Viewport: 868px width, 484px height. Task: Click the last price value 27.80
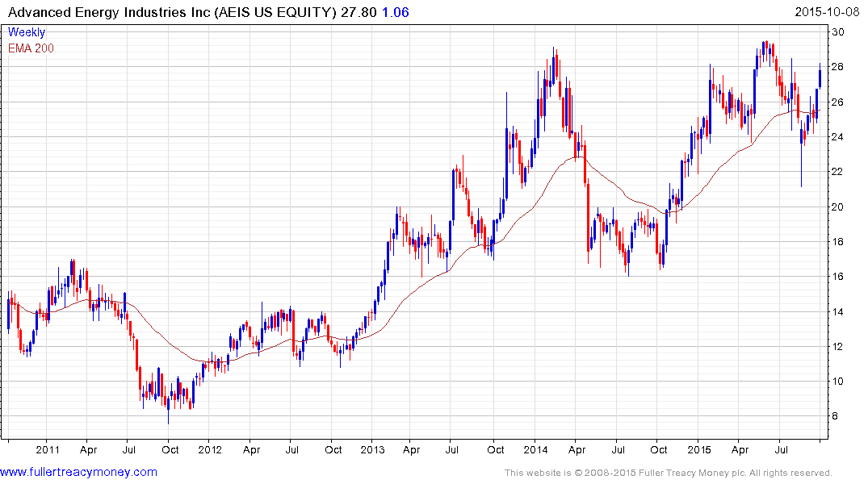coord(359,12)
